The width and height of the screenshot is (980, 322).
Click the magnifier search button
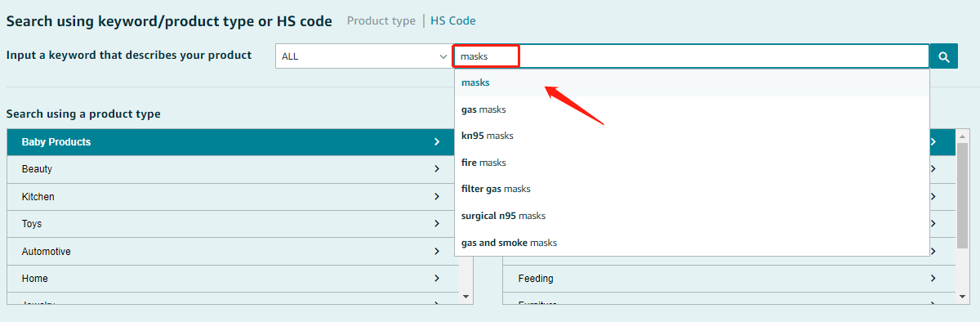pos(943,56)
